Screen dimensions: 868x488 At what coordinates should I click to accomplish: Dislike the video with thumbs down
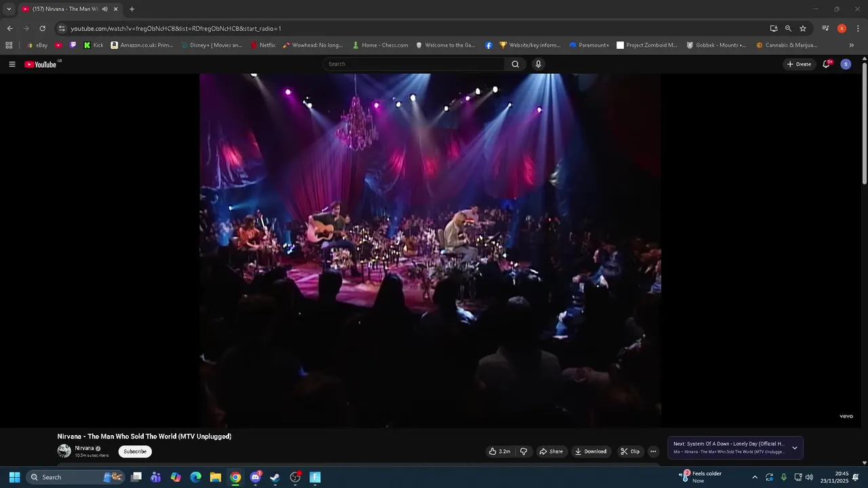click(524, 451)
